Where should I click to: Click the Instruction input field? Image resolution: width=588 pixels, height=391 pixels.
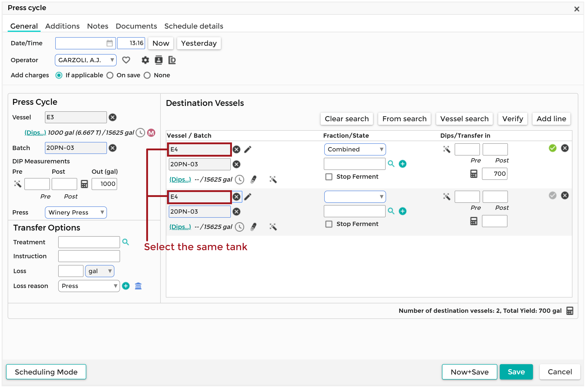89,256
